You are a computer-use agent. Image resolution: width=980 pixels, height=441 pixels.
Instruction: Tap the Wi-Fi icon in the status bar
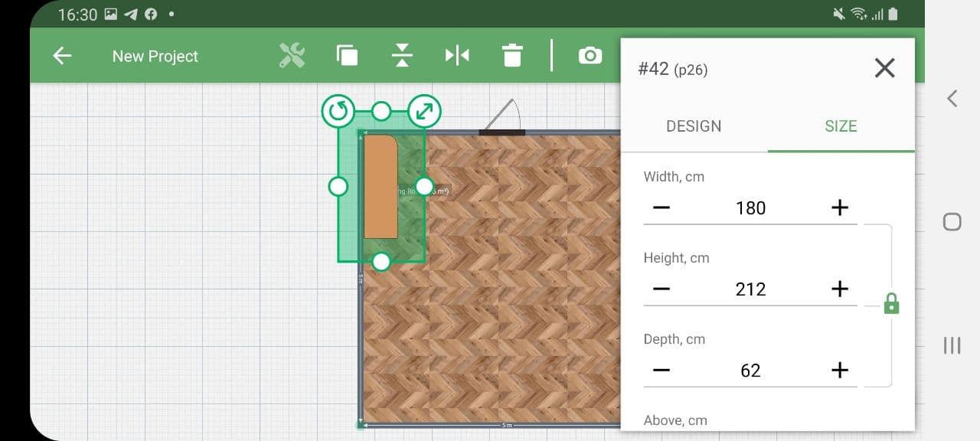[858, 14]
